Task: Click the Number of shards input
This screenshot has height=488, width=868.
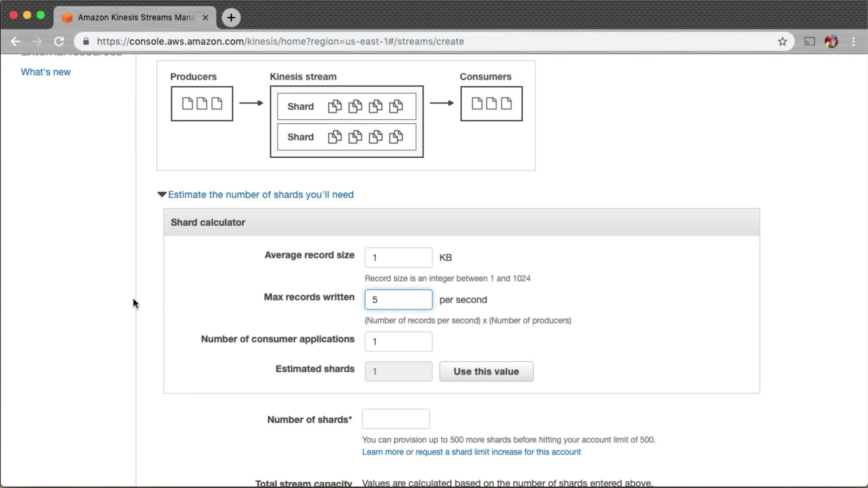Action: [x=396, y=419]
